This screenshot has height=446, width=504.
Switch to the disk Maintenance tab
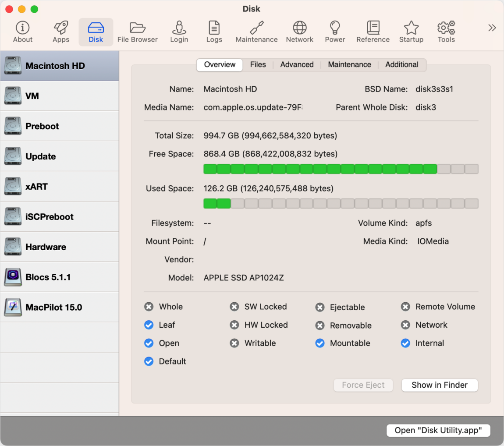[349, 64]
